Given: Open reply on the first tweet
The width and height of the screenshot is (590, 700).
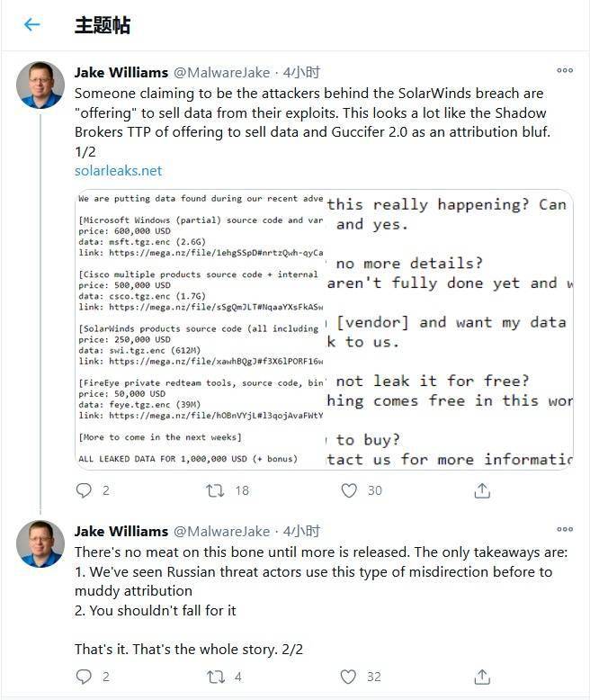Looking at the screenshot, I should (x=84, y=490).
